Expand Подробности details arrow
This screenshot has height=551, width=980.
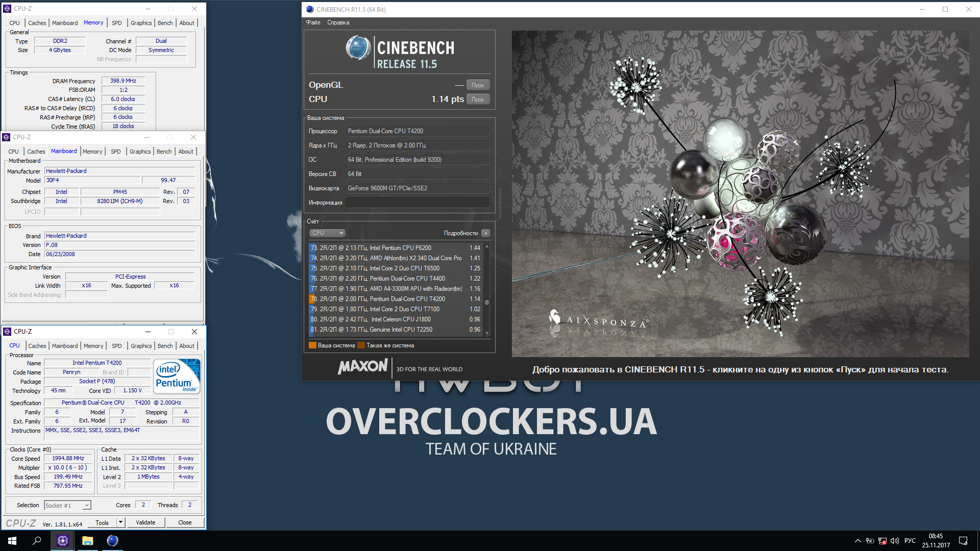tap(486, 233)
